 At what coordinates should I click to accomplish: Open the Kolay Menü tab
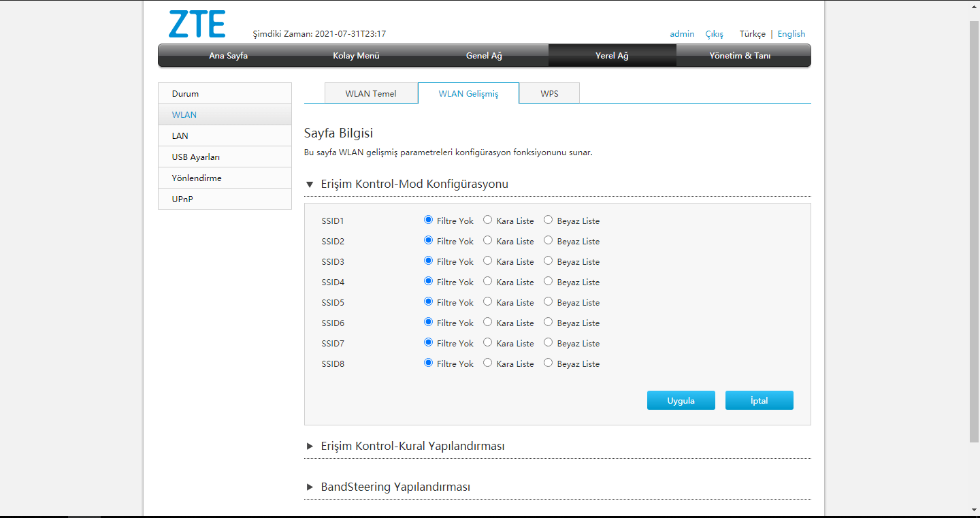pos(356,56)
